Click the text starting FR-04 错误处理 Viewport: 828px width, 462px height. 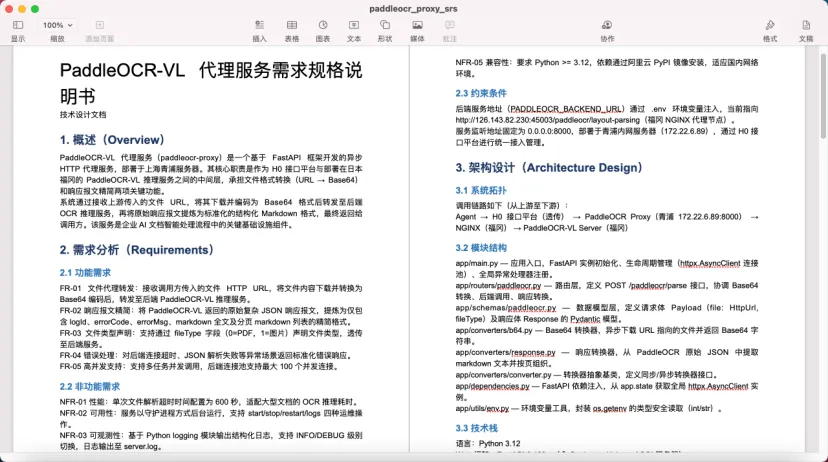point(205,355)
